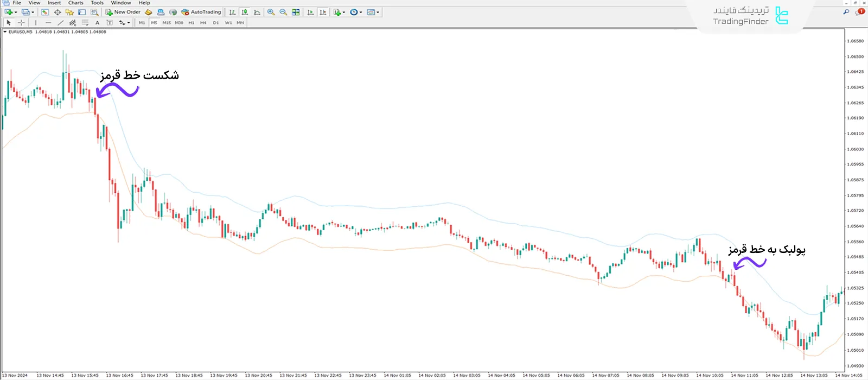This screenshot has height=380, width=868.
Task: Toggle the Navigator star-folder icon
Action: [69, 12]
